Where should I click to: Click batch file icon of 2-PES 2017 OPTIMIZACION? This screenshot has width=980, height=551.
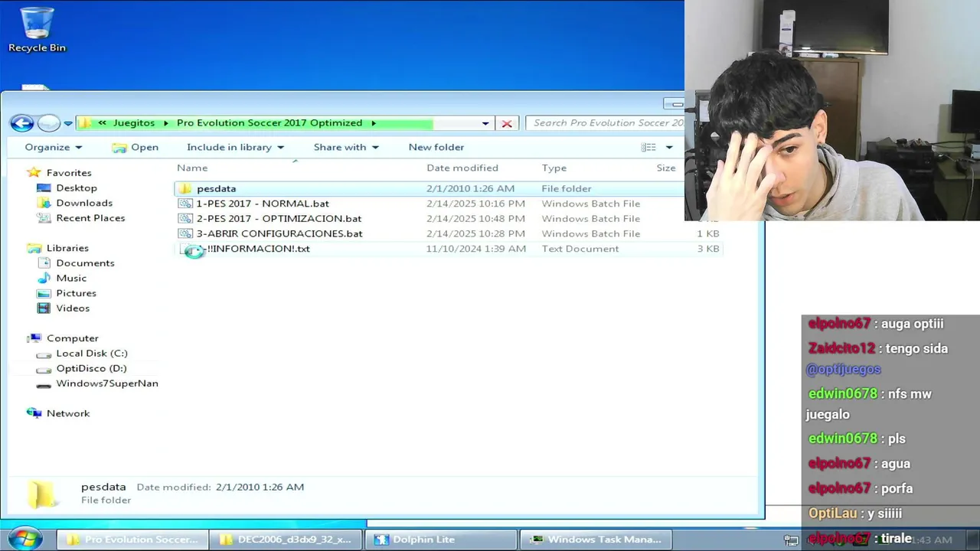185,218
